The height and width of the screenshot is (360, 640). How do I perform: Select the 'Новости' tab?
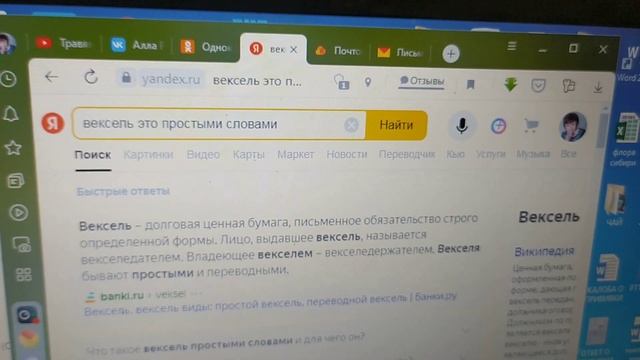coord(347,154)
